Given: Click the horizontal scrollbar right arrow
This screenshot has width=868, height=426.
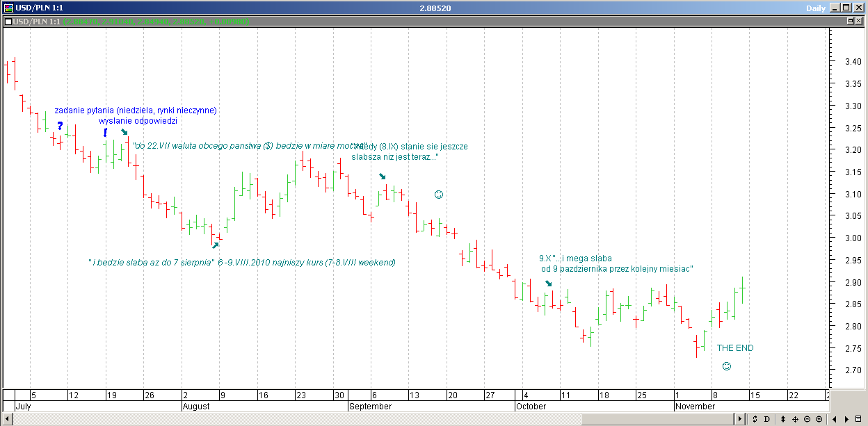Looking at the screenshot, I should [x=740, y=419].
